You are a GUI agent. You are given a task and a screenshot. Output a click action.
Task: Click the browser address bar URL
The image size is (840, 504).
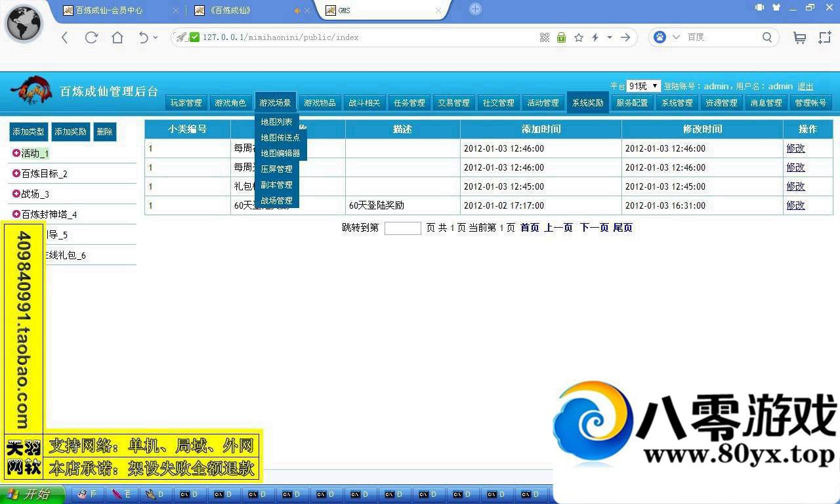pyautogui.click(x=281, y=37)
